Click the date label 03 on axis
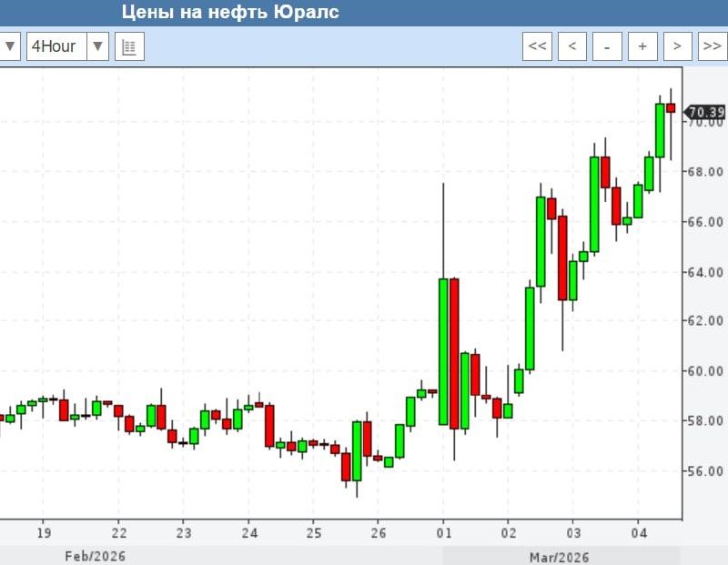728x565 pixels. pyautogui.click(x=573, y=533)
